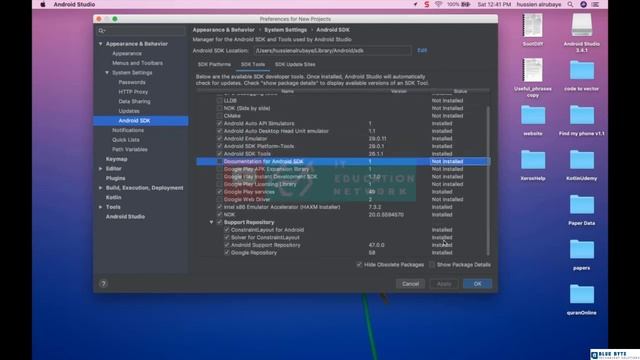
Task: Select the Find my phone v1.1 folder
Action: (x=582, y=120)
